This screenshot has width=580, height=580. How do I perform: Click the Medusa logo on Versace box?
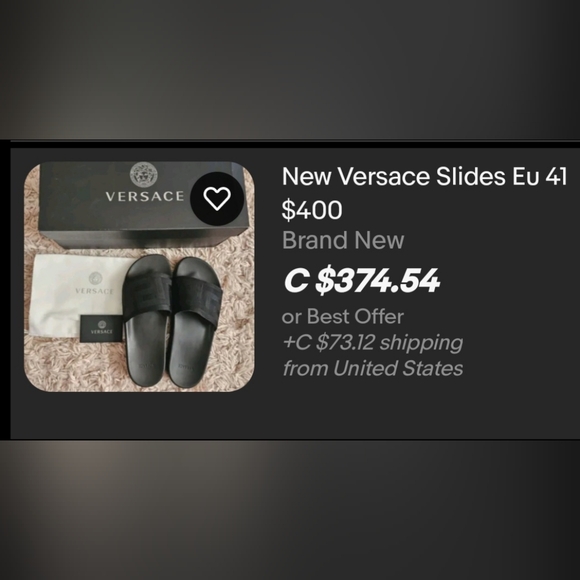(144, 174)
